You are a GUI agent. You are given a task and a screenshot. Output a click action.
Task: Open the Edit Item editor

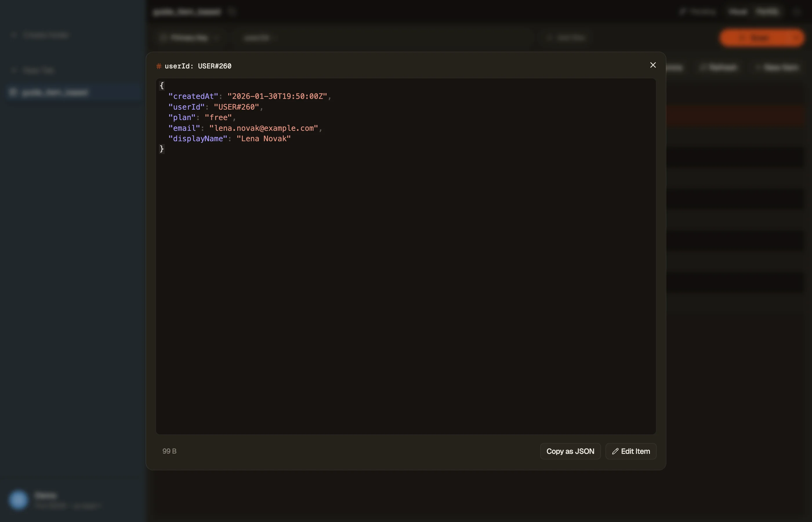(631, 451)
